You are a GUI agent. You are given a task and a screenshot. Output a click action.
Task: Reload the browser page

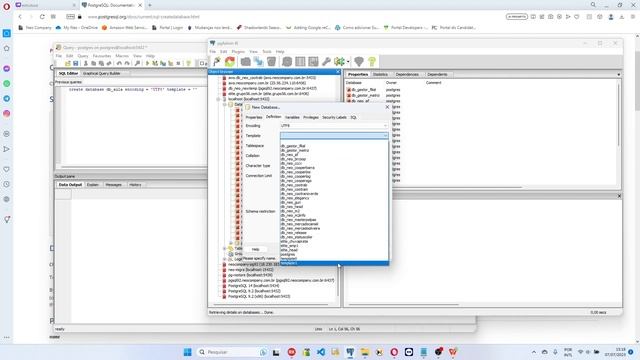click(x=42, y=17)
